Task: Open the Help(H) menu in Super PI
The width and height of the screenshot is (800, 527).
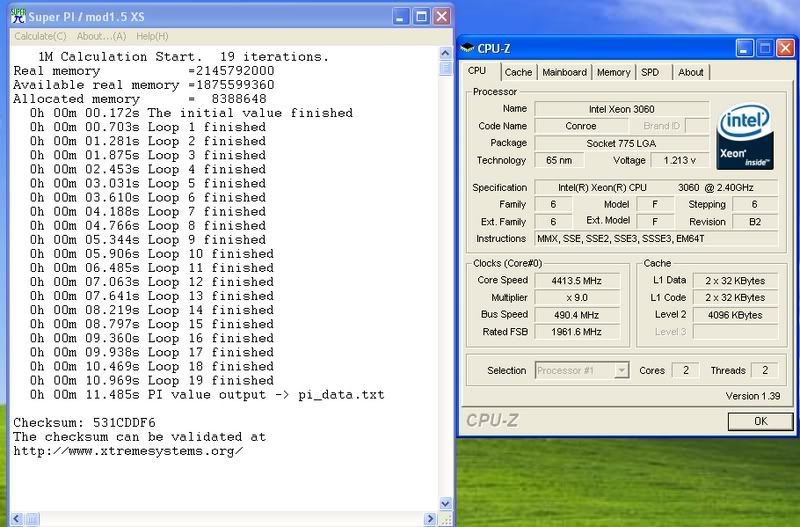Action: coord(152,36)
